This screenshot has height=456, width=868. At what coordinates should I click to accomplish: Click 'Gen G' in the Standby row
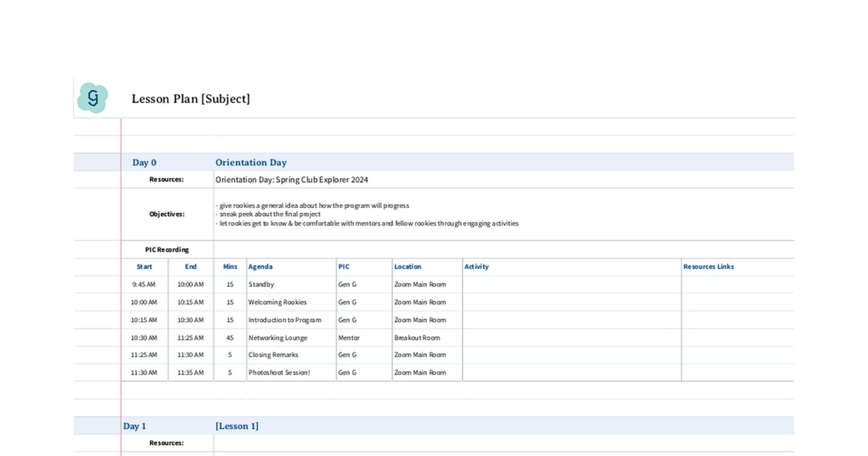click(347, 284)
